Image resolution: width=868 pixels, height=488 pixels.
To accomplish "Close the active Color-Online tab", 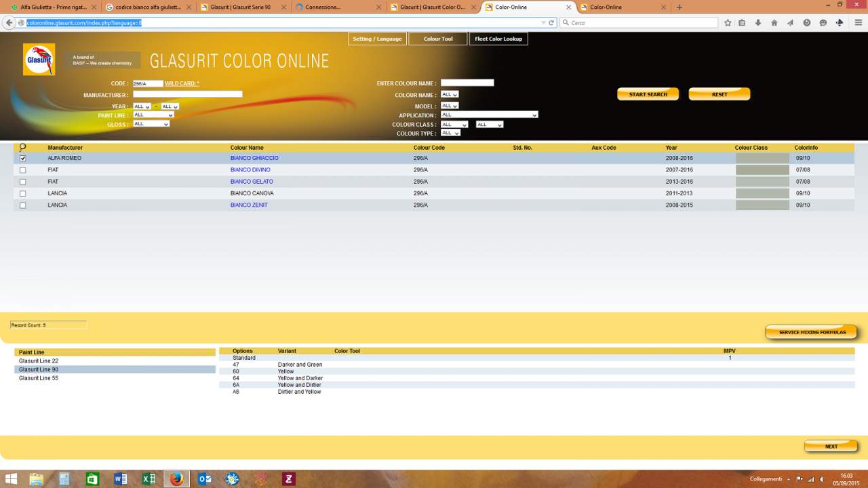I will (x=568, y=7).
